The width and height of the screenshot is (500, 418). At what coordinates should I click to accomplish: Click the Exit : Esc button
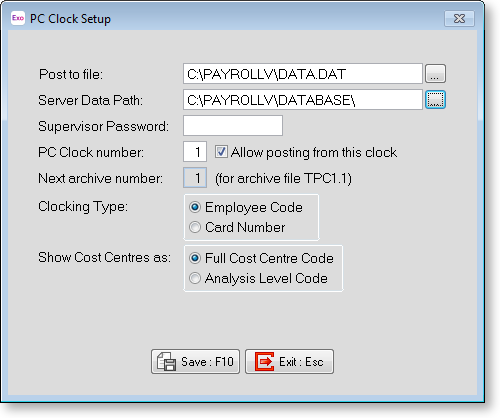pos(289,361)
